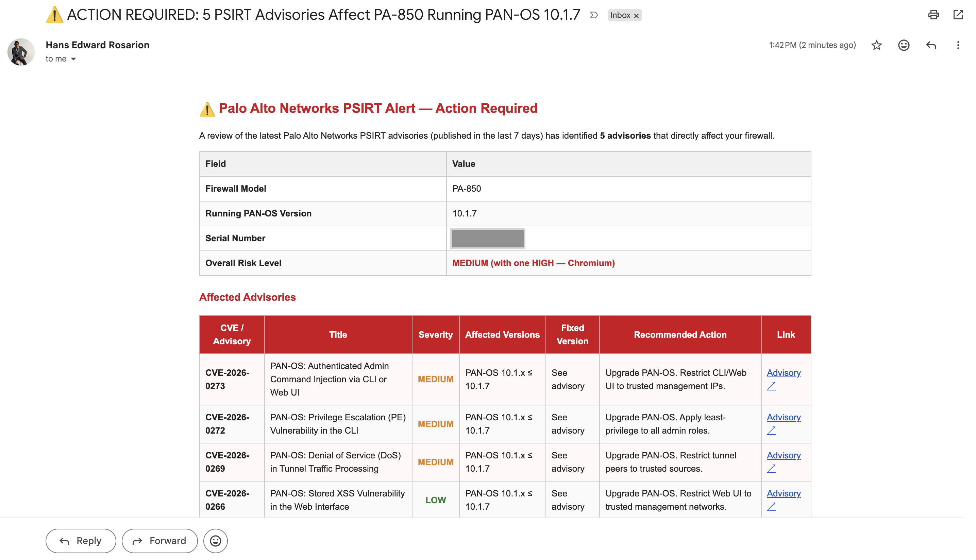
Task: Click external-link icon in CVE-2026-0266 row
Action: [771, 507]
